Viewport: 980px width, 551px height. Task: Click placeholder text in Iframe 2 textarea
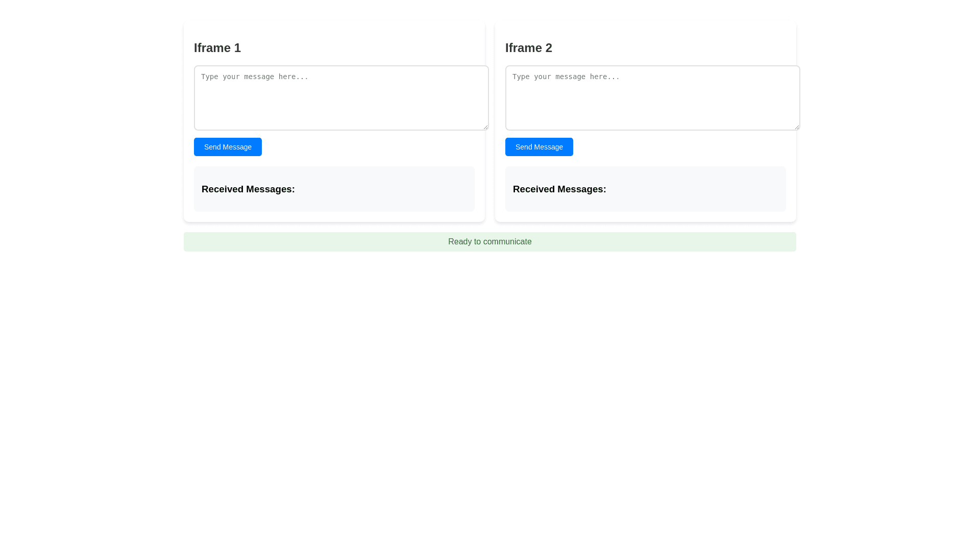566,77
